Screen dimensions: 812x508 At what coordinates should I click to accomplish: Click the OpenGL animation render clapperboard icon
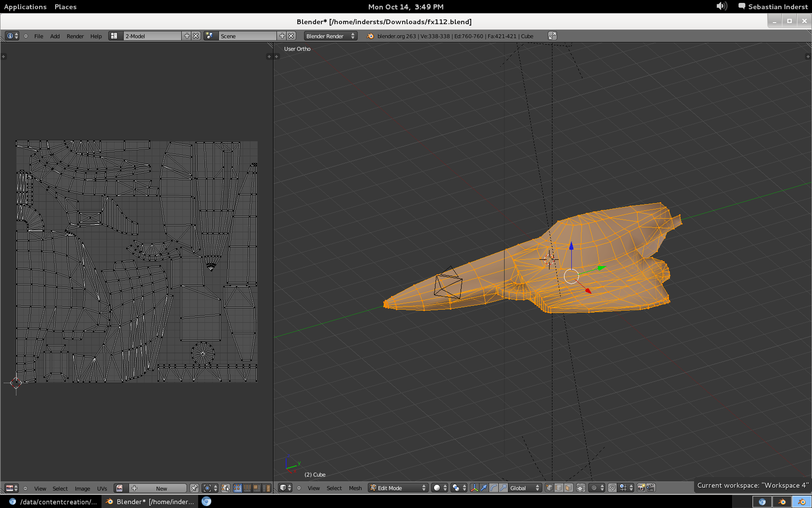(x=651, y=488)
